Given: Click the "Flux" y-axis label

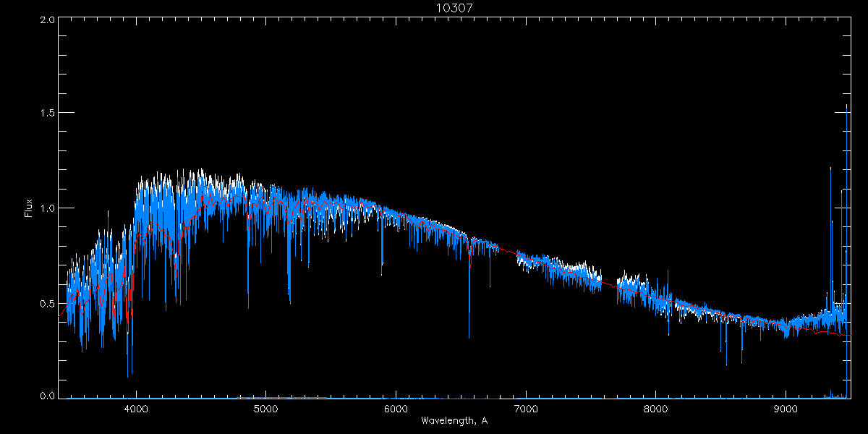Looking at the screenshot, I should pyautogui.click(x=29, y=208).
